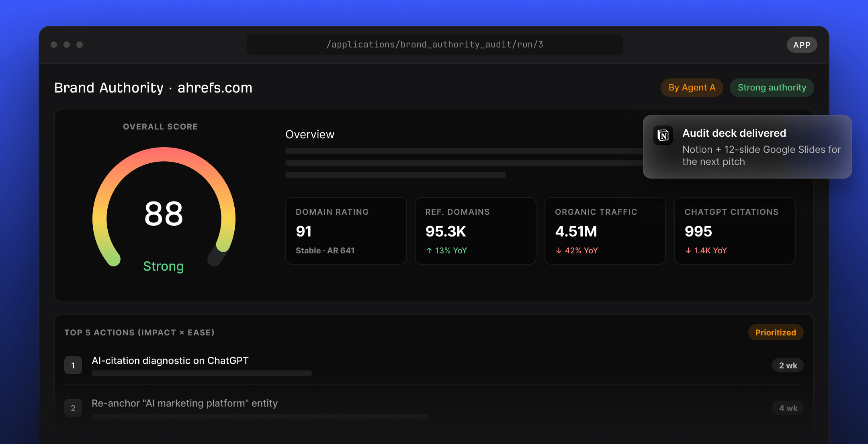This screenshot has height=444, width=868.
Task: Click the Strong label under the gauge
Action: [x=164, y=266]
